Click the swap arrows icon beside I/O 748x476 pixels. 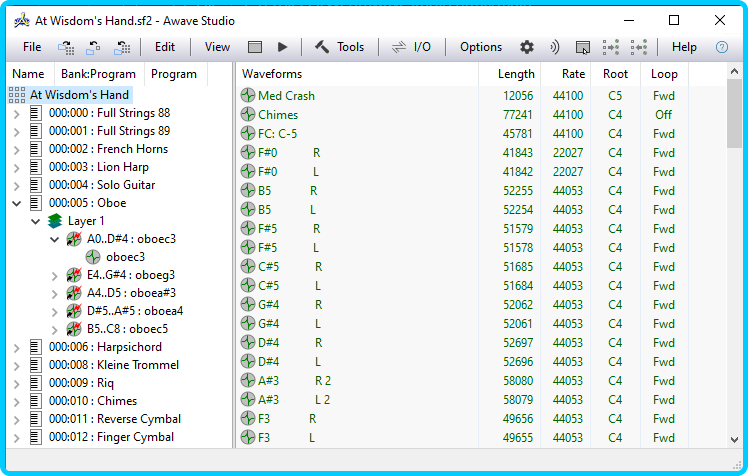point(398,47)
